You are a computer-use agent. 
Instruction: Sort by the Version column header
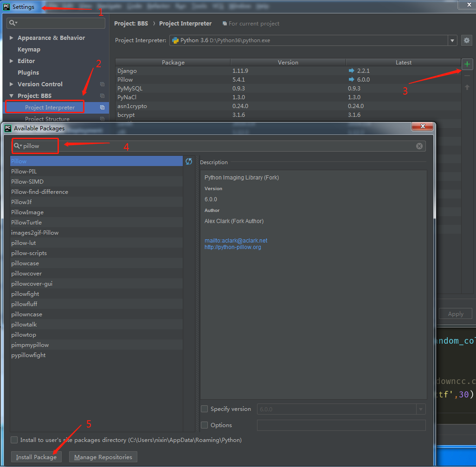(x=288, y=63)
